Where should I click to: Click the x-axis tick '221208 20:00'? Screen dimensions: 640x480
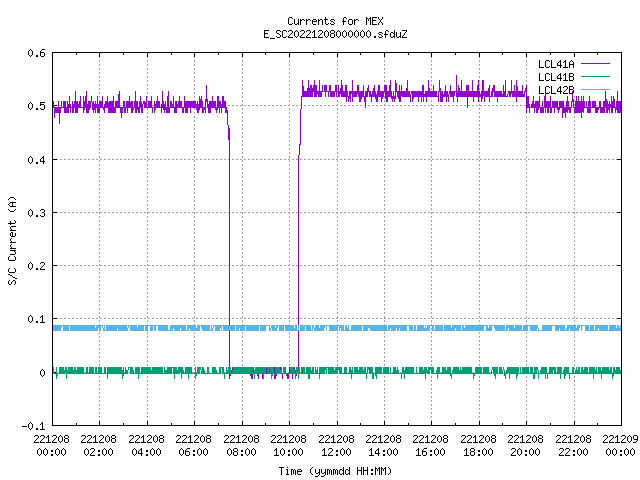pos(525,446)
